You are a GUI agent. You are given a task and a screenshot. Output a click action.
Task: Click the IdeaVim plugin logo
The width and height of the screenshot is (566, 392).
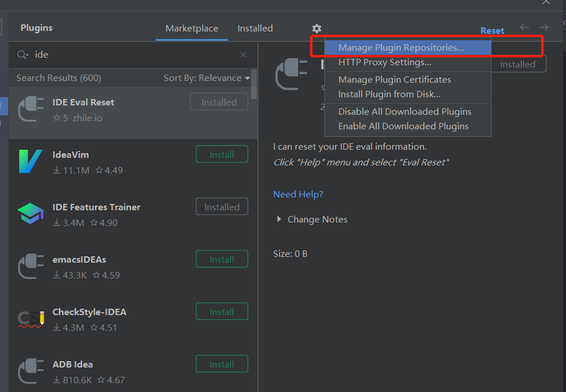[31, 161]
